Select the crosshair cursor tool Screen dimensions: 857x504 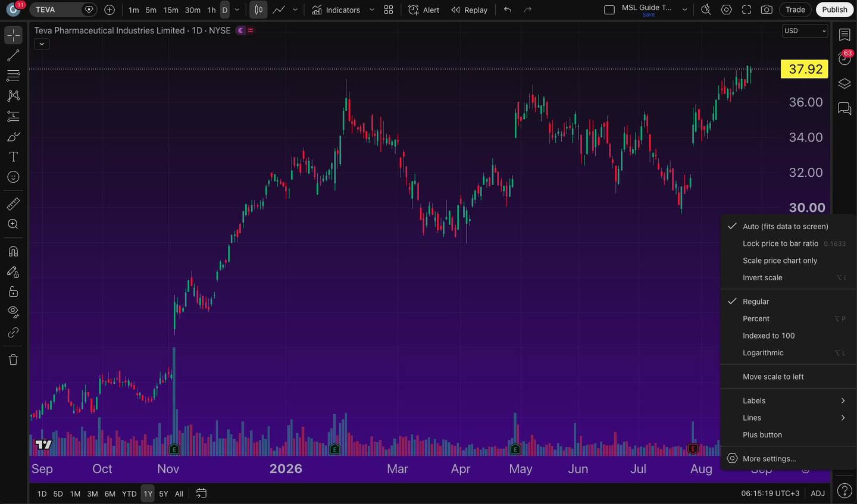tap(13, 35)
